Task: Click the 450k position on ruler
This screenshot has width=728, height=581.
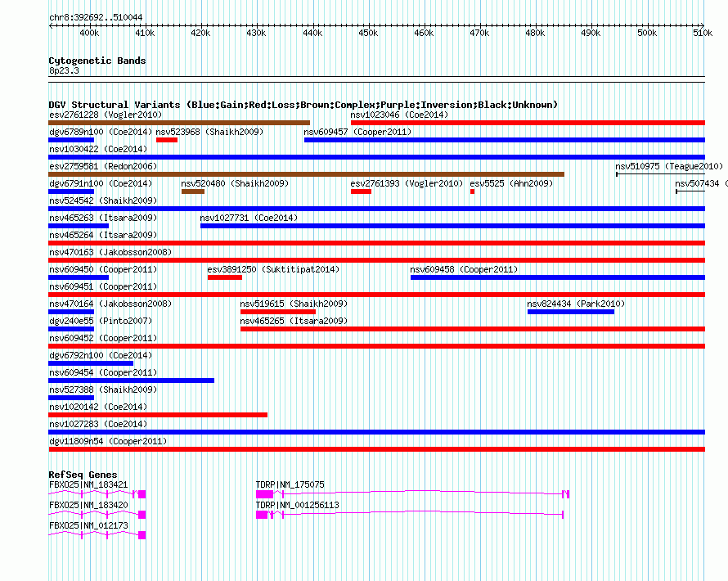Action: point(368,33)
